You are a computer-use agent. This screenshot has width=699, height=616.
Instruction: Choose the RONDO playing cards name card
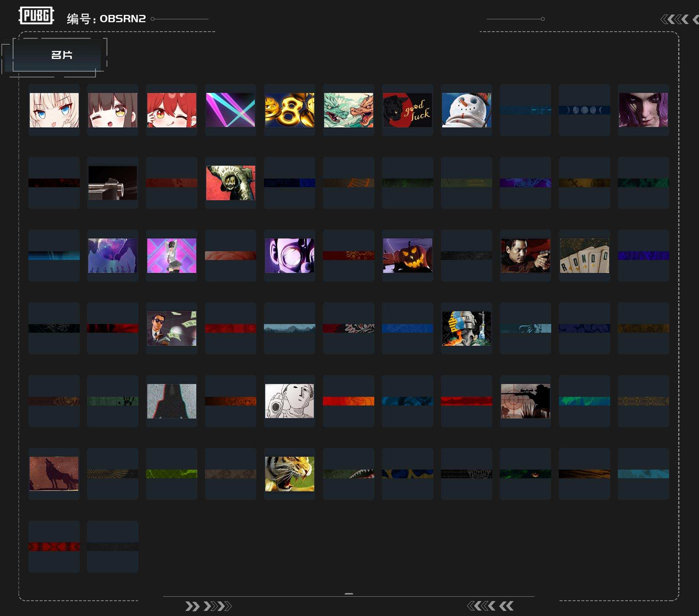click(585, 255)
